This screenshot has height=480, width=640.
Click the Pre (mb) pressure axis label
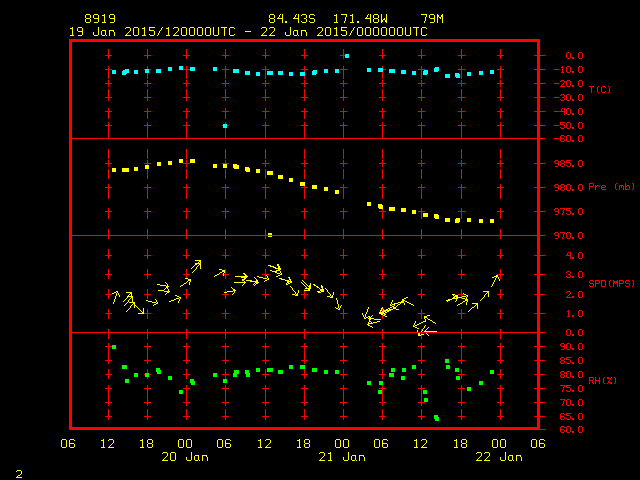tap(611, 187)
